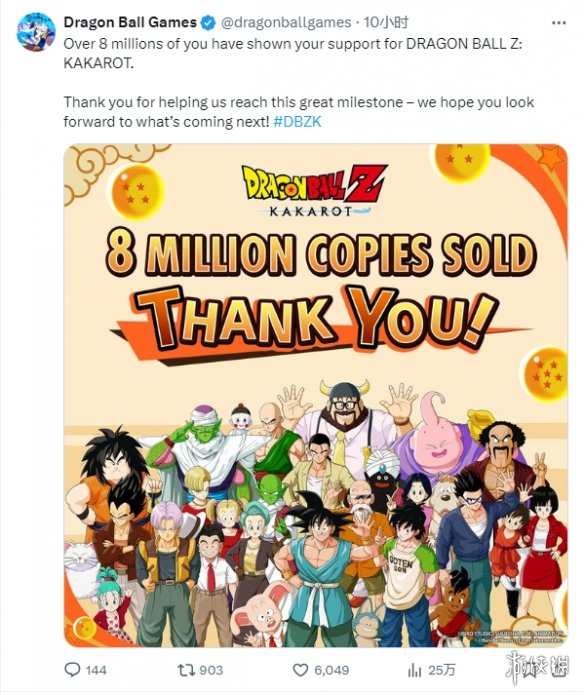View analytics via the bar chart icon
The height and width of the screenshot is (695, 584).
coord(414,670)
